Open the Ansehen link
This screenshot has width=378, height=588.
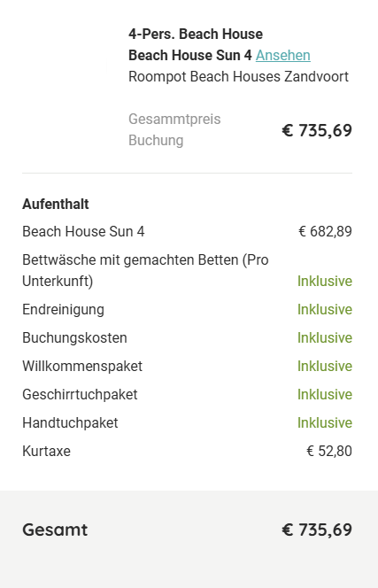[283, 56]
